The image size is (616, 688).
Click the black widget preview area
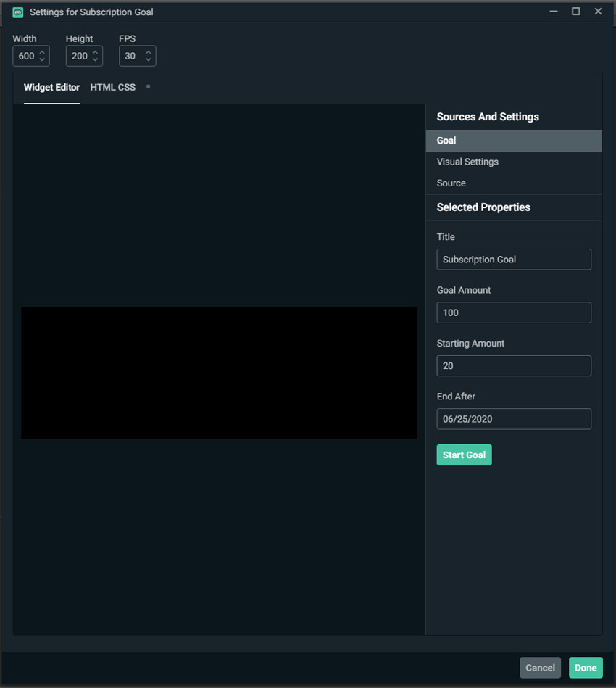(219, 373)
